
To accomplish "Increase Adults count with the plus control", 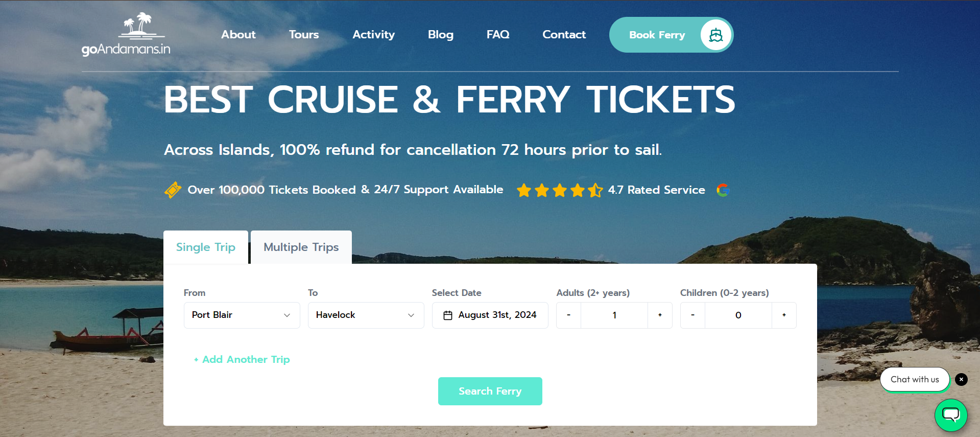I will 659,315.
